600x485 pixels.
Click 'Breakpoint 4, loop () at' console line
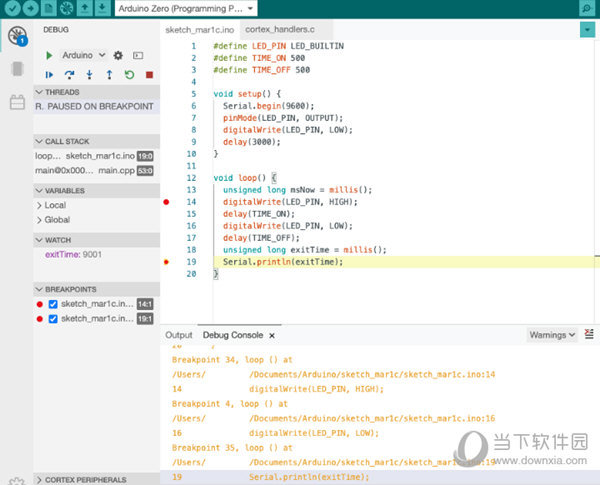[230, 403]
